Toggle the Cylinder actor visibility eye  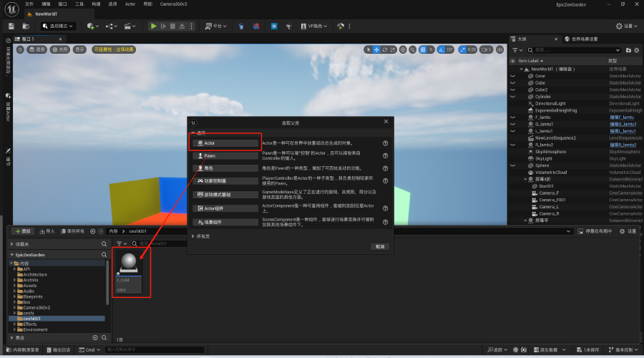point(512,97)
